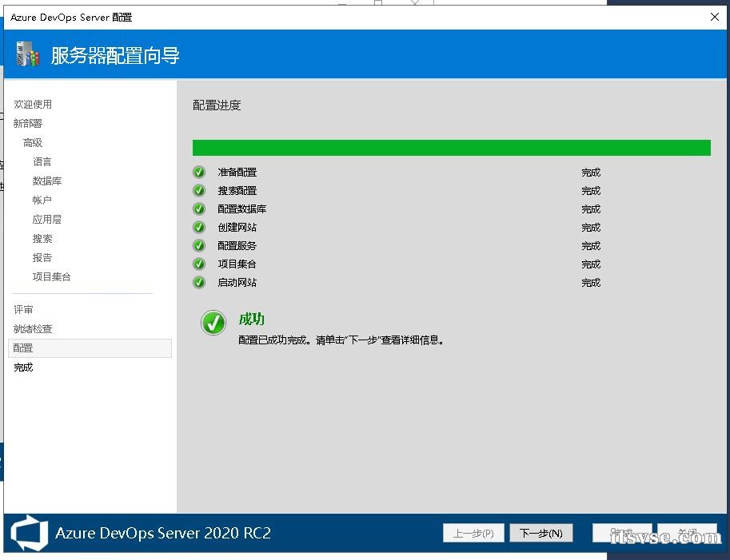Click the 服务器配置向导 banner title

[115, 55]
